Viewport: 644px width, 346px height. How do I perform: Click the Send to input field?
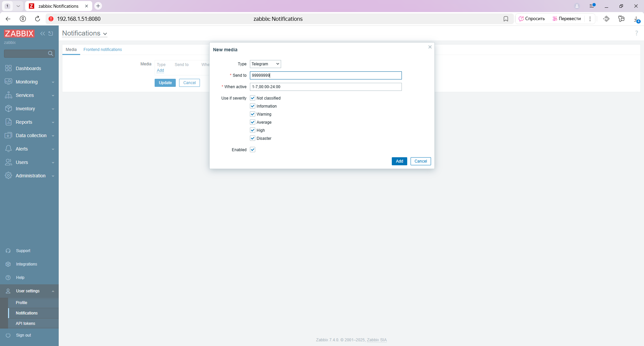(x=326, y=75)
